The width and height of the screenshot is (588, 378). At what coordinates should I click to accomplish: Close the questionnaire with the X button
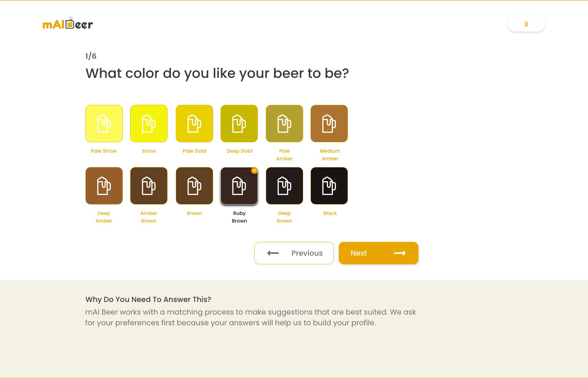tap(526, 24)
